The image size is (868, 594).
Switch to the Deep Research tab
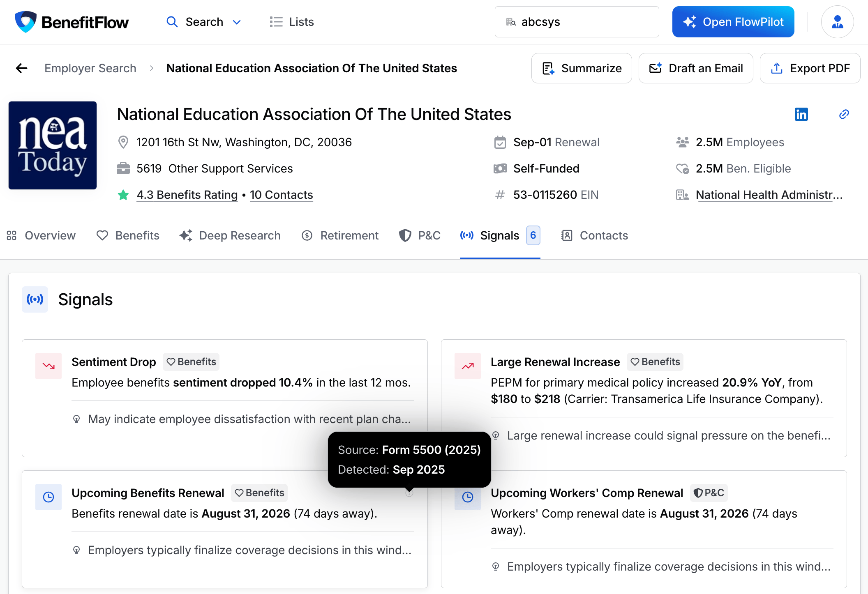click(x=230, y=235)
